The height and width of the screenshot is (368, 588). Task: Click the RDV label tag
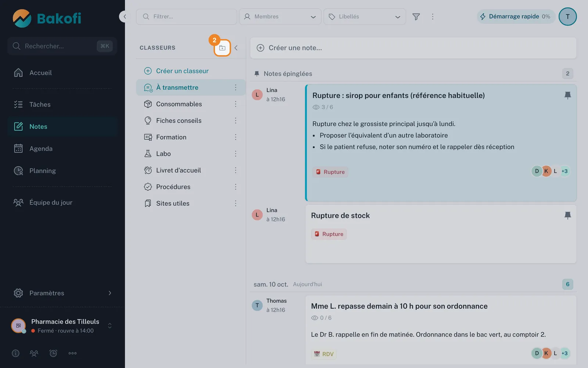tap(323, 354)
